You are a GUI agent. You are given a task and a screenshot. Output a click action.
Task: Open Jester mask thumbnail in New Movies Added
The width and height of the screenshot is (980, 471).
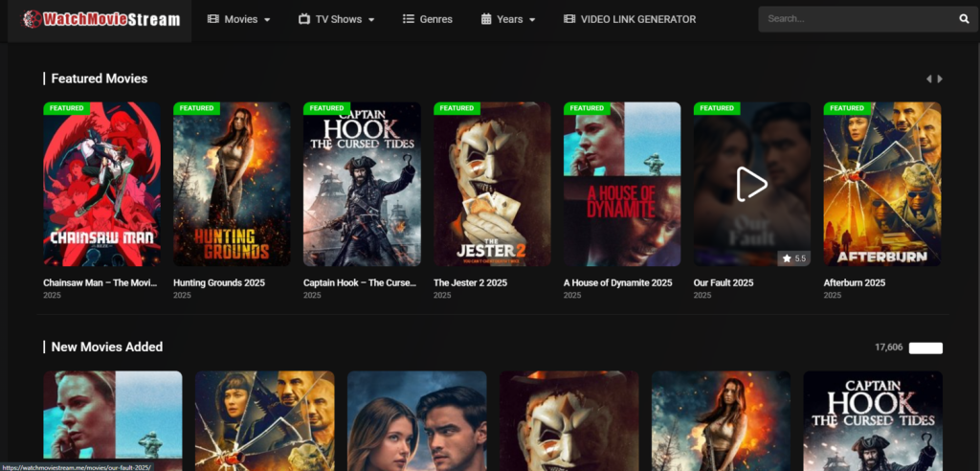pos(568,420)
